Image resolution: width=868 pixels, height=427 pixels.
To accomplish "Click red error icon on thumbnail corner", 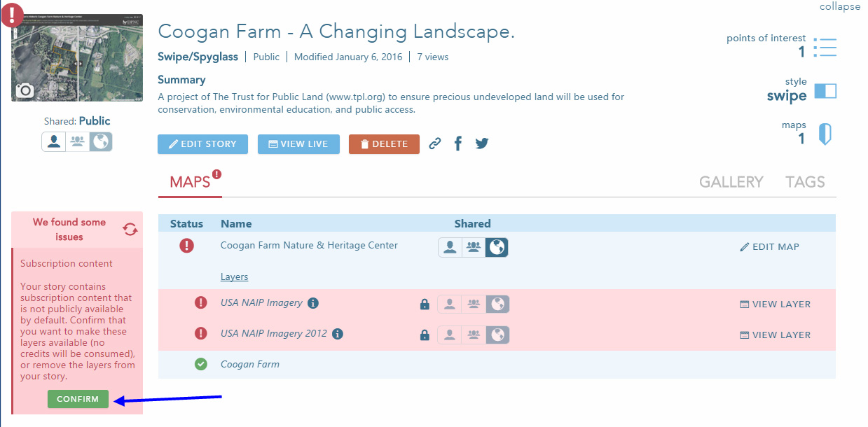I will [12, 15].
